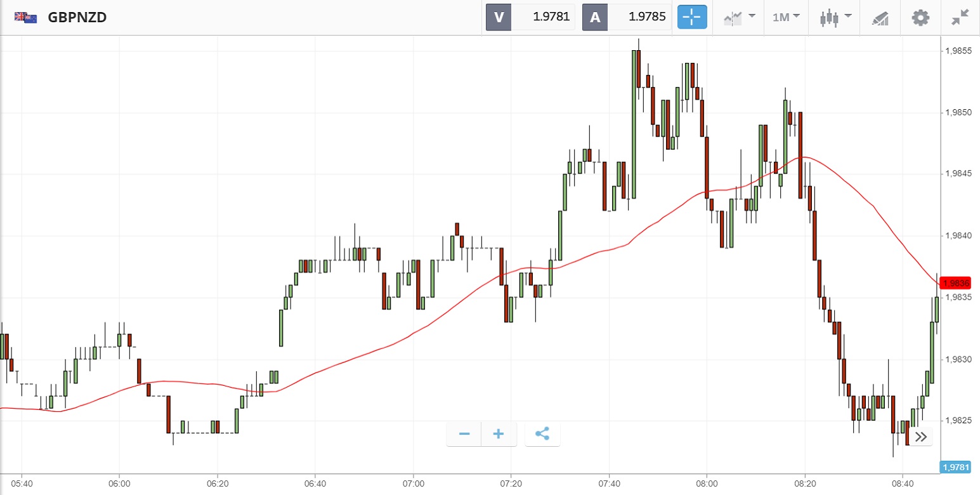Image resolution: width=980 pixels, height=495 pixels.
Task: Expand the 1M timeframe dropdown
Action: click(786, 17)
